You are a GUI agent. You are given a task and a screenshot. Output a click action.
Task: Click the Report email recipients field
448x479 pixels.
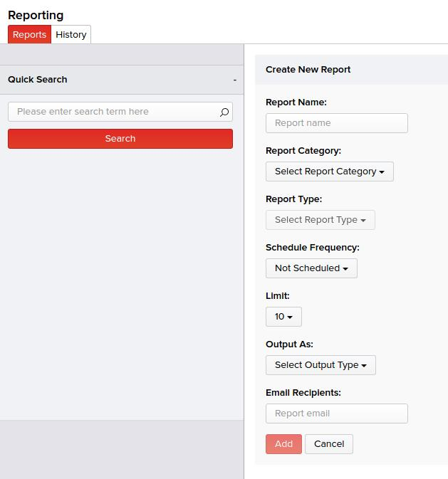tap(336, 414)
